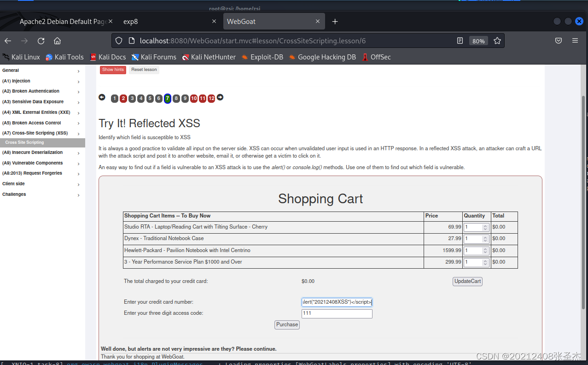Expand (A4) XML External Entities section
Screen dimensions: 588x365
pos(42,112)
